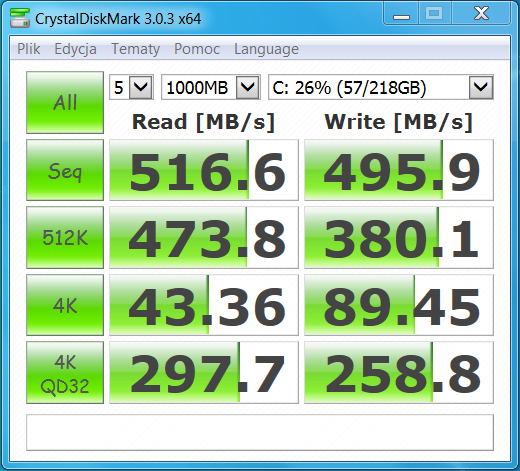520x471 pixels.
Task: Open the test count dropdown showing 5
Action: 131,87
